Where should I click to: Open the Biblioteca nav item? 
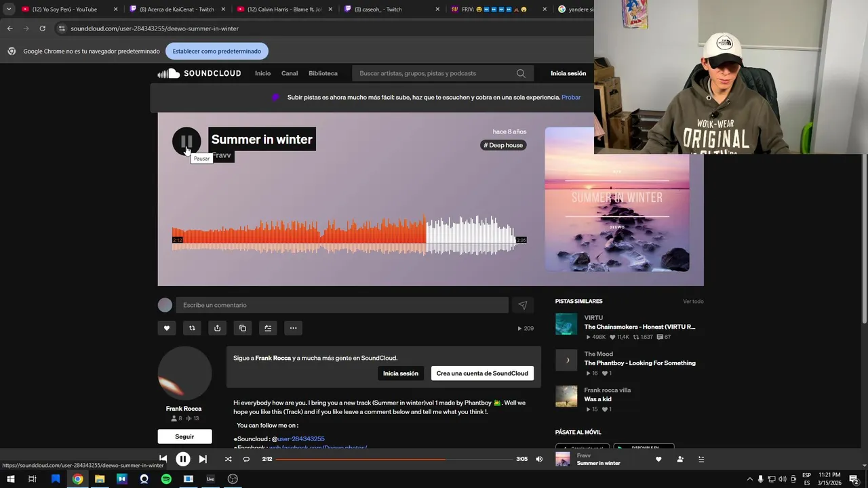pos(323,73)
